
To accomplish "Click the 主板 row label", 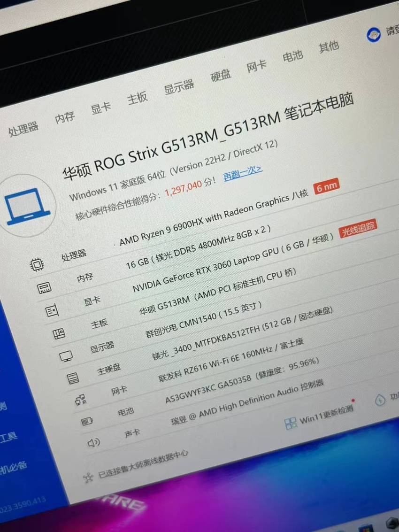I will (x=99, y=324).
